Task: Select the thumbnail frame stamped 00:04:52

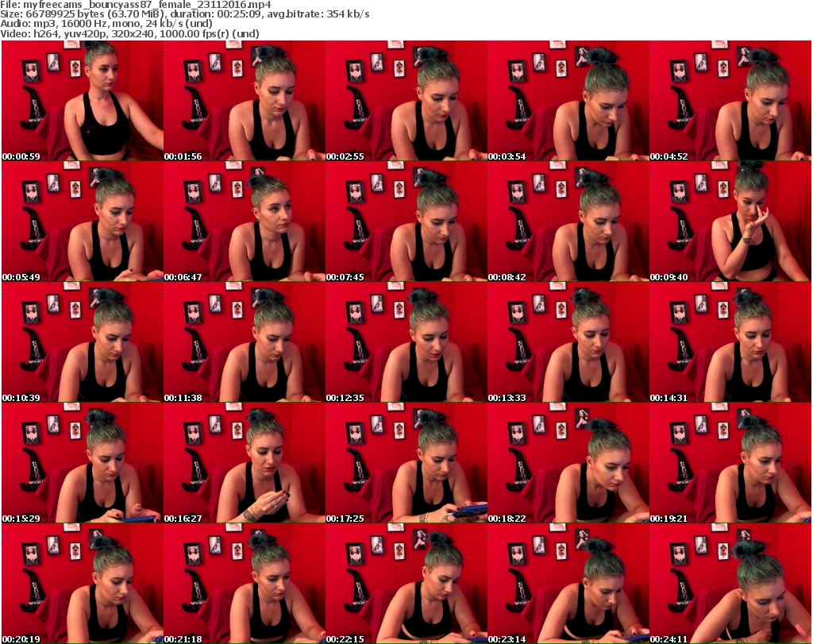Action: point(730,101)
